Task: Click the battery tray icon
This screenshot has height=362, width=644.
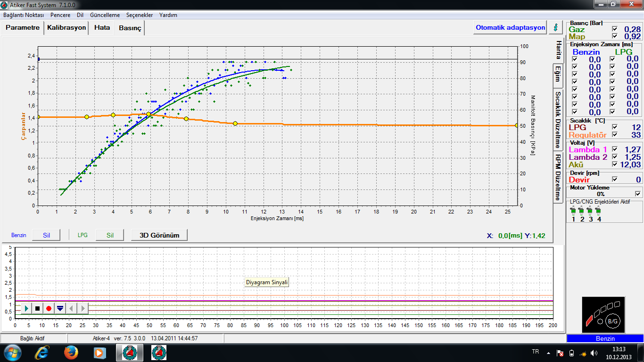Action: click(571, 353)
